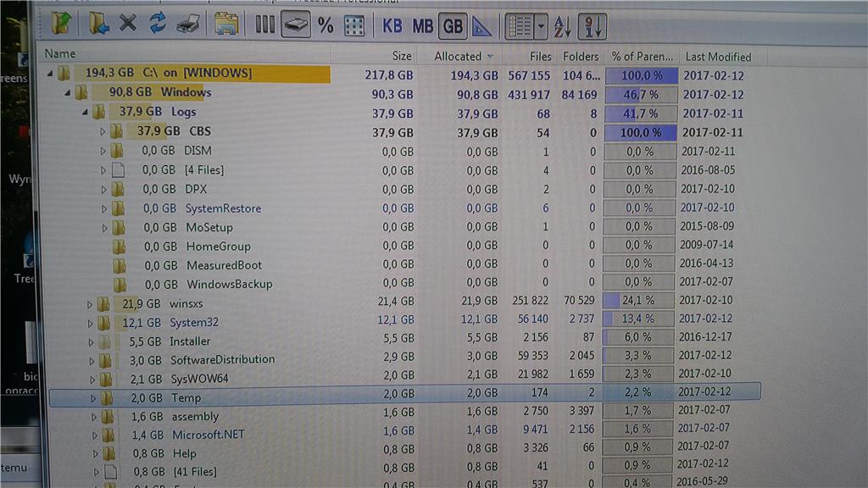The image size is (868, 488).
Task: Expand the Temp folder
Action: click(93, 398)
